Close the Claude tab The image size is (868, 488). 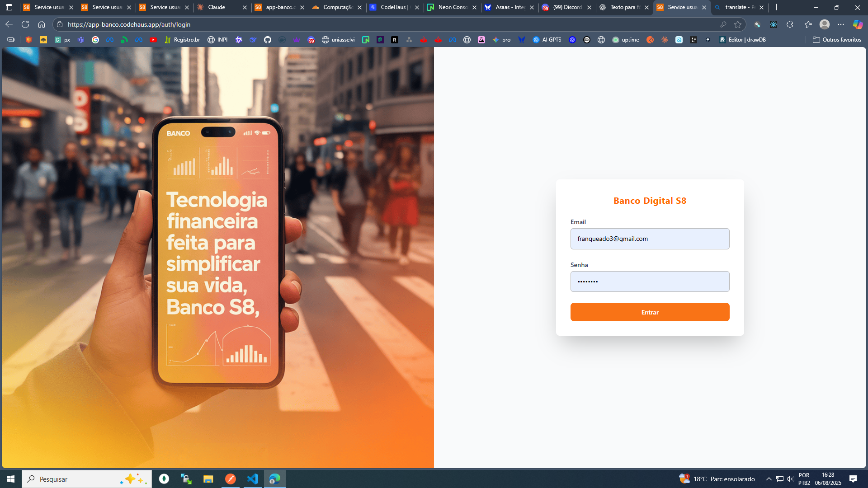(x=245, y=7)
